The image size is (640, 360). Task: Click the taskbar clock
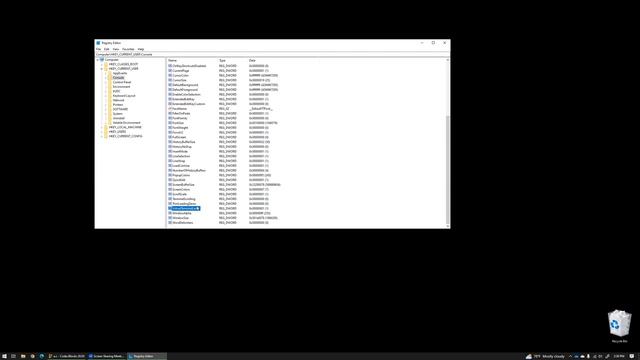[619, 356]
